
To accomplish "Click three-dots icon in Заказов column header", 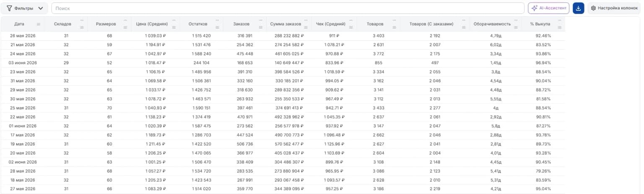I will 262,20.
